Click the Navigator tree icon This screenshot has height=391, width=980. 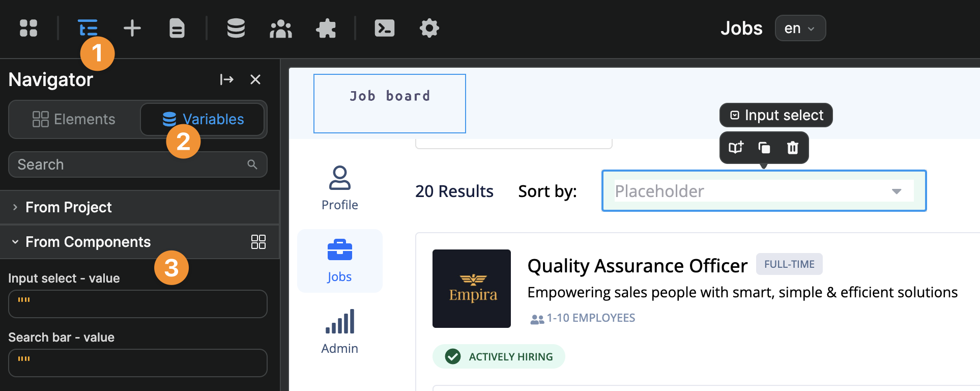pos(88,27)
